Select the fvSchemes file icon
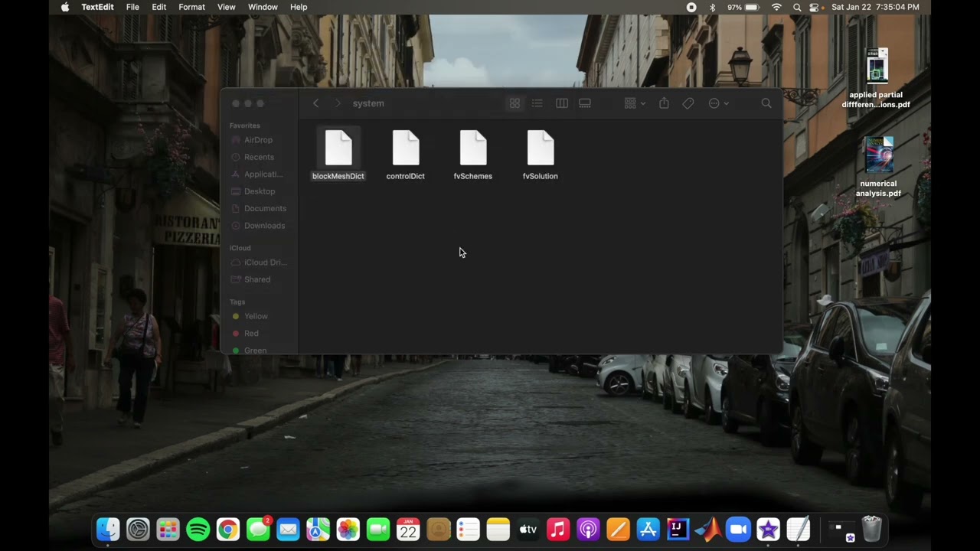Image resolution: width=980 pixels, height=551 pixels. tap(472, 148)
